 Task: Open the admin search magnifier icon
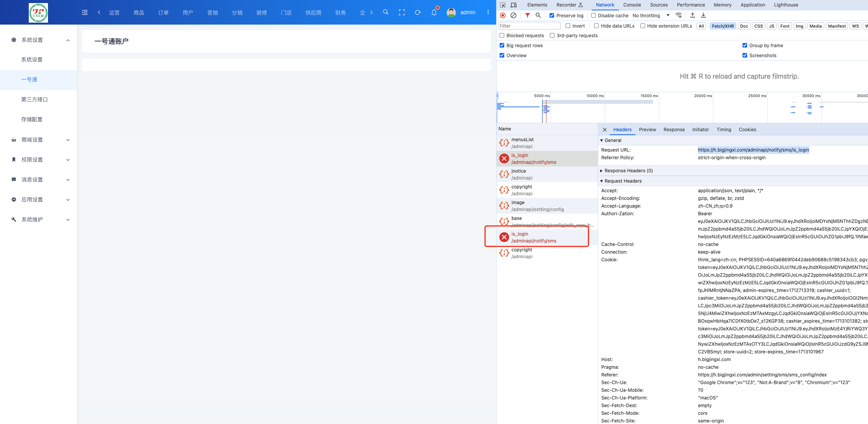click(386, 12)
